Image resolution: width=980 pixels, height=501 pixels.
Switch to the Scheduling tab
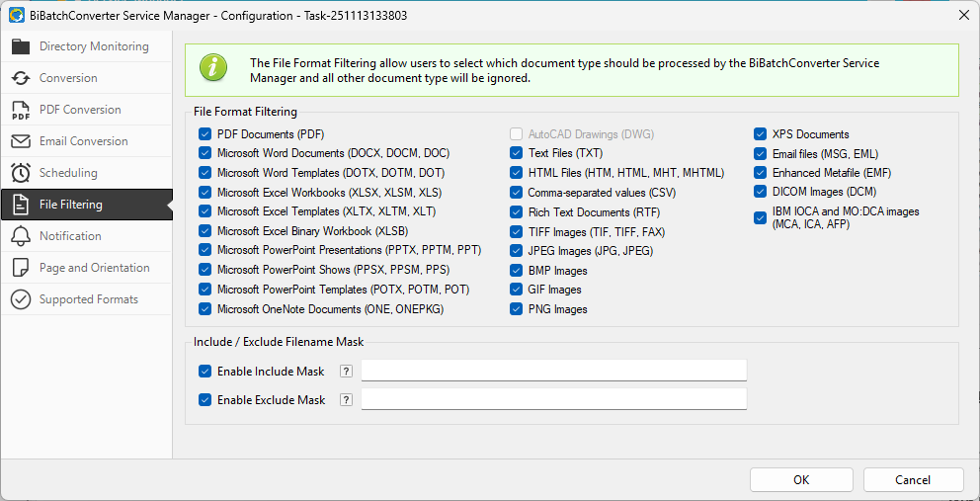coord(68,173)
